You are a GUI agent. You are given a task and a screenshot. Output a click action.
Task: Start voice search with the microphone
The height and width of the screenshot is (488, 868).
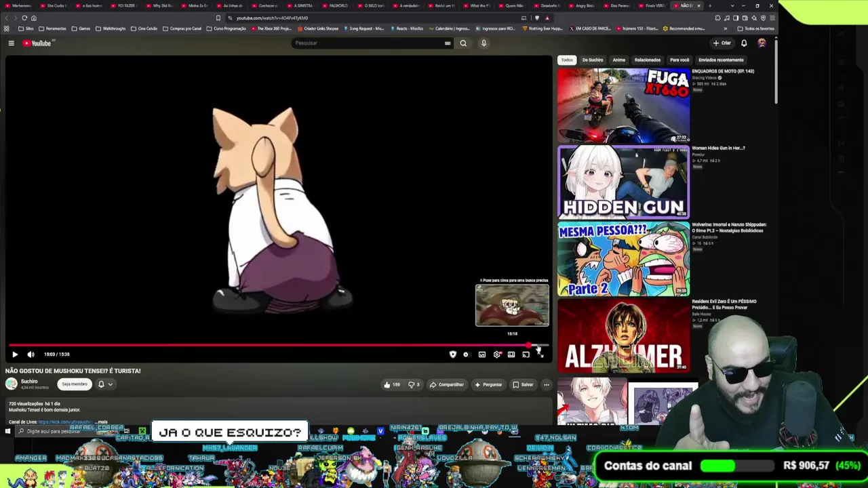point(484,43)
